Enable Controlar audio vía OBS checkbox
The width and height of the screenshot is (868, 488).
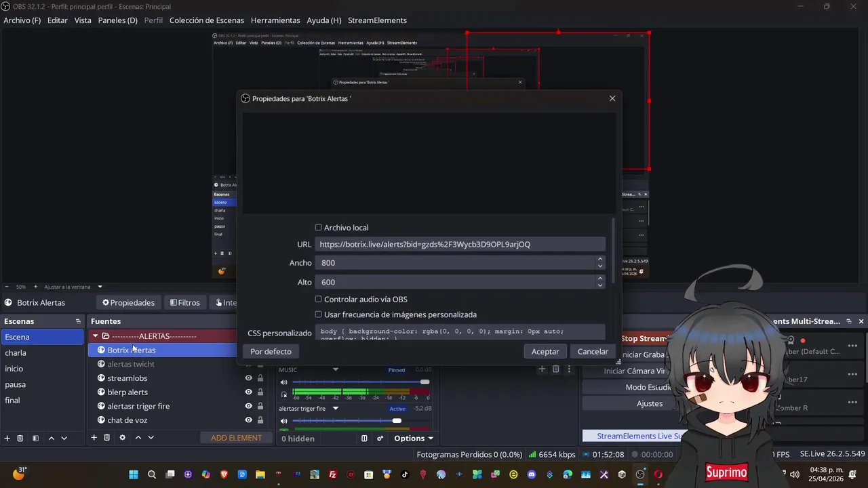click(318, 299)
